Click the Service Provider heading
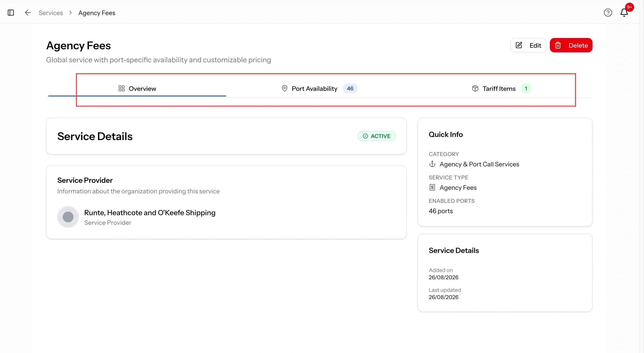 85,180
